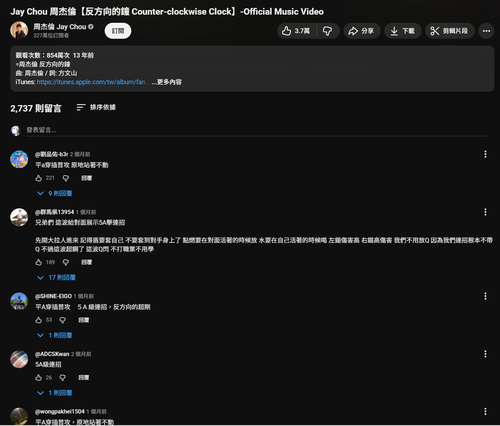The height and width of the screenshot is (426, 500).
Task: Dislike the comment with 26 likes
Action: (x=62, y=377)
